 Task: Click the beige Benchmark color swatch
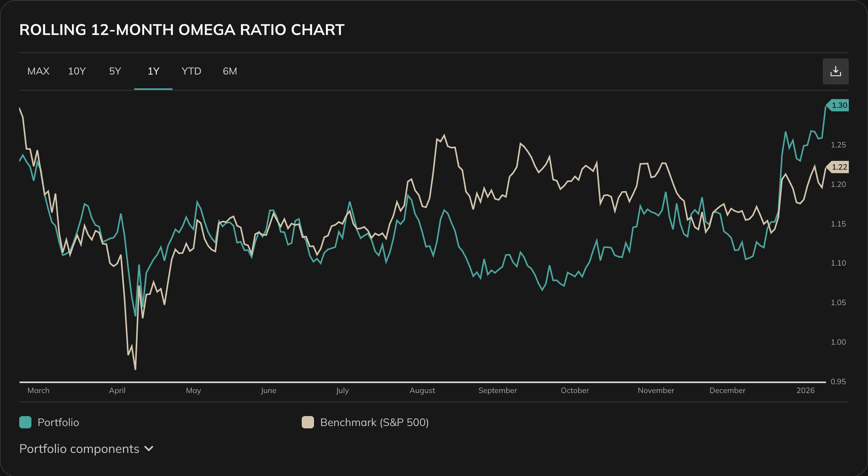click(x=308, y=422)
